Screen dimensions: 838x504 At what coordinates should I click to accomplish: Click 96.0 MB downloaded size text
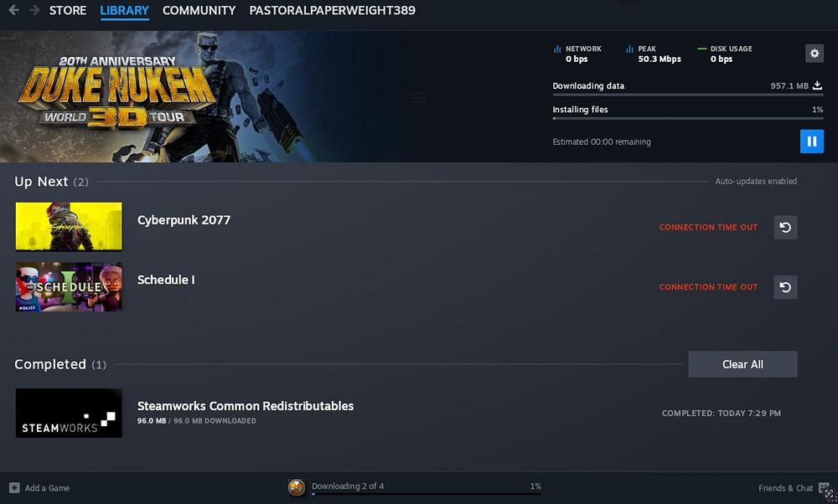[196, 421]
